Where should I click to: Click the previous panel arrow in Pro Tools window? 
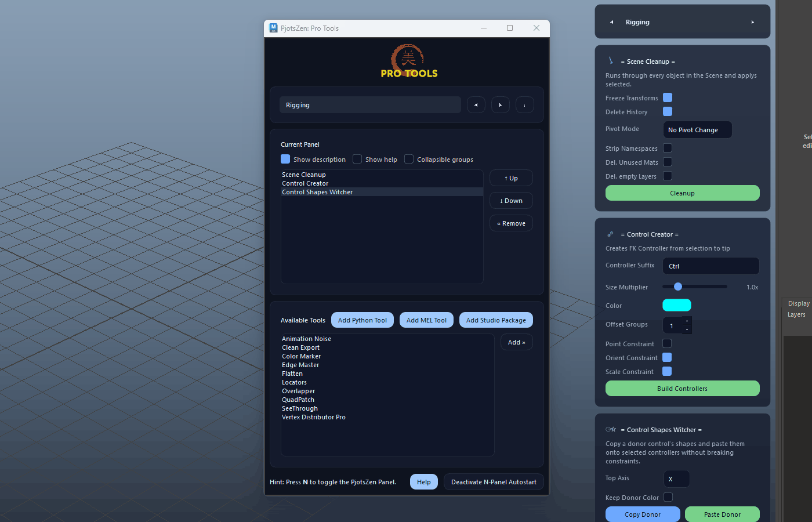476,105
